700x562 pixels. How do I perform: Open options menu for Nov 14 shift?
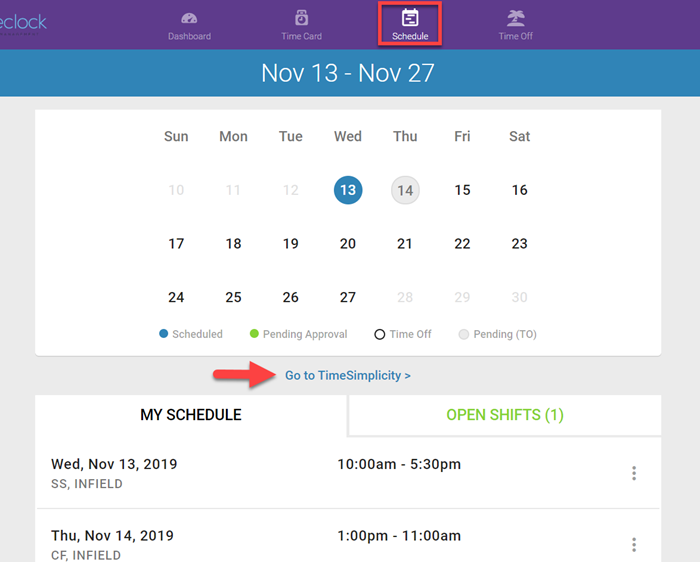tap(634, 544)
